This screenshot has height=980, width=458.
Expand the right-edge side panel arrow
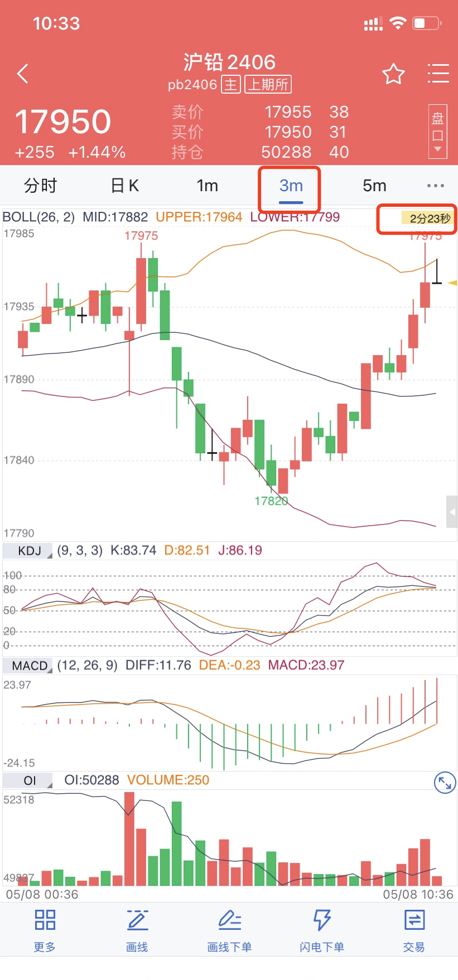click(x=452, y=512)
